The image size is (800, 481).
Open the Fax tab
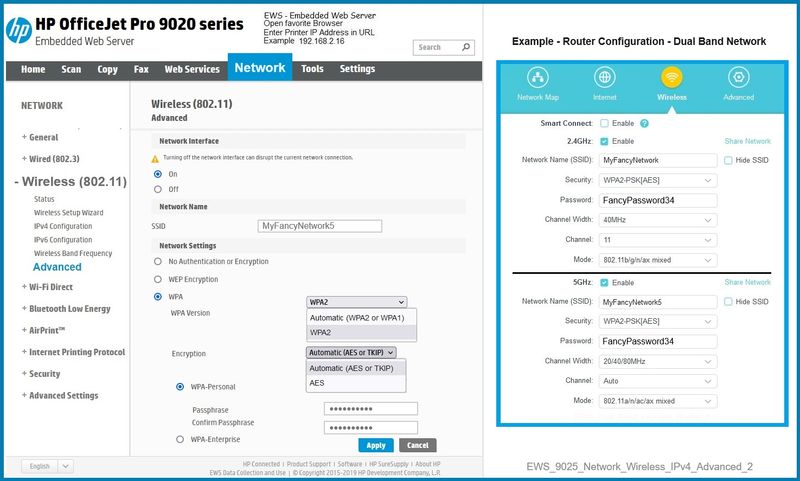pyautogui.click(x=141, y=69)
